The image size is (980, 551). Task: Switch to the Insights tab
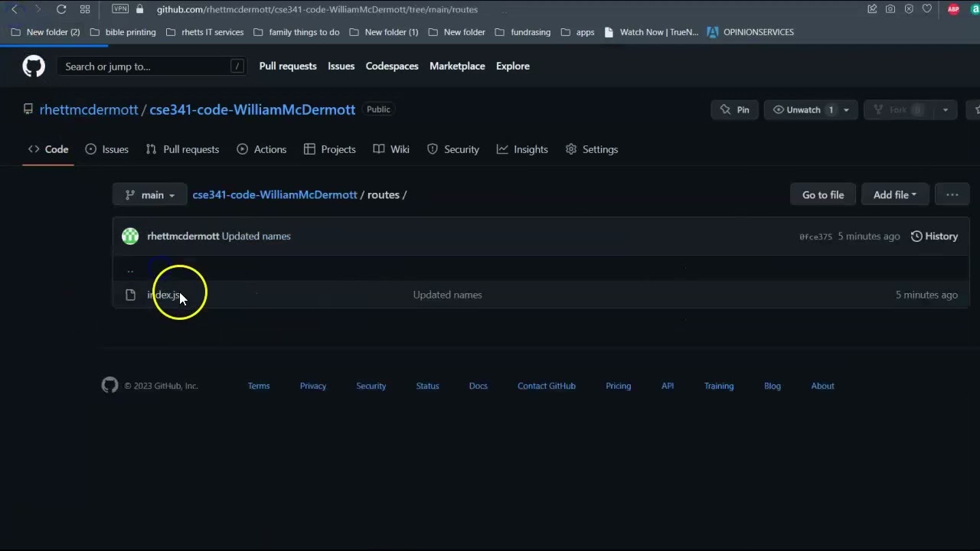point(522,149)
